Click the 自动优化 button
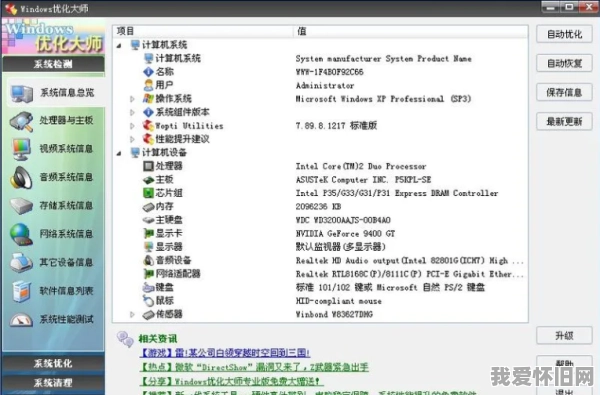 point(564,34)
